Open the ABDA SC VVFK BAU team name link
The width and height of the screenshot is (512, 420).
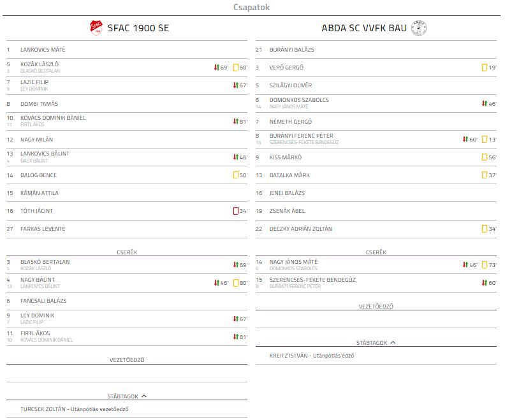364,29
